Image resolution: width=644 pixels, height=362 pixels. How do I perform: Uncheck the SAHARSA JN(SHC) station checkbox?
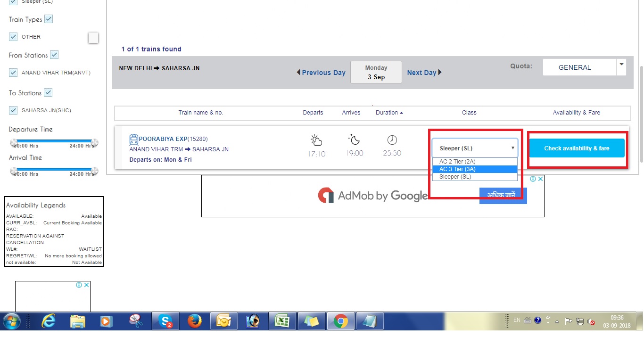(x=13, y=110)
